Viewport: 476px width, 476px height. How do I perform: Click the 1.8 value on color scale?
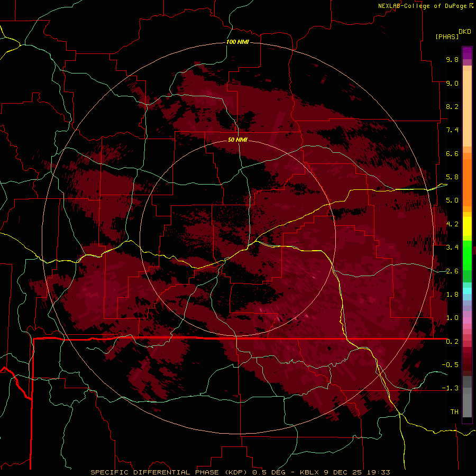(x=452, y=295)
